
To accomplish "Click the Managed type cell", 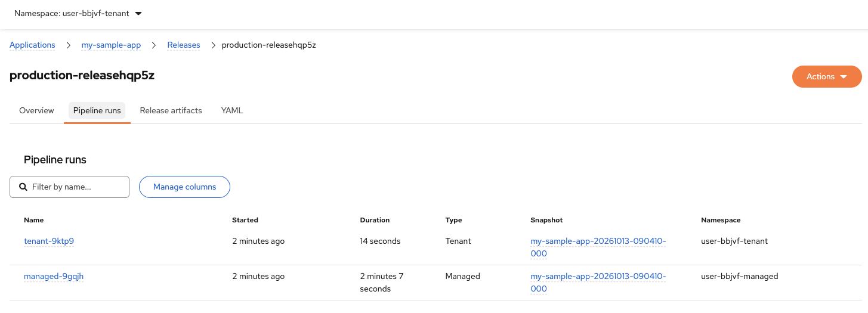I will [x=462, y=277].
